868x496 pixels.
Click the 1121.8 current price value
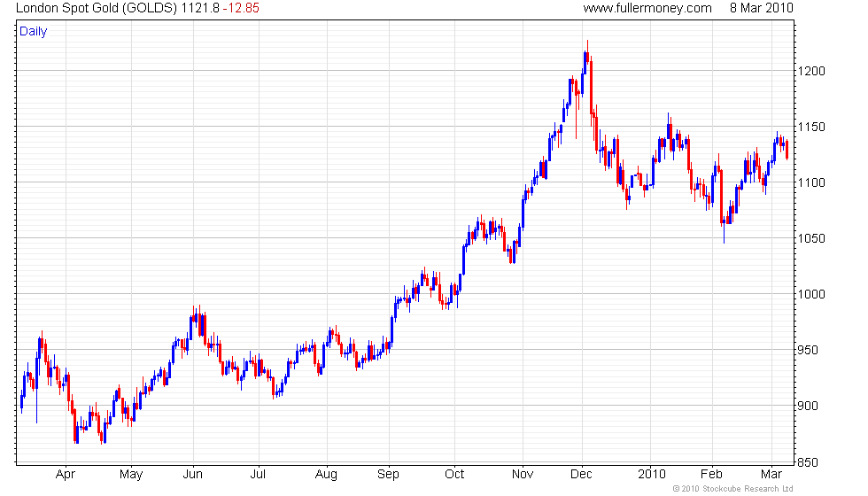(200, 8)
